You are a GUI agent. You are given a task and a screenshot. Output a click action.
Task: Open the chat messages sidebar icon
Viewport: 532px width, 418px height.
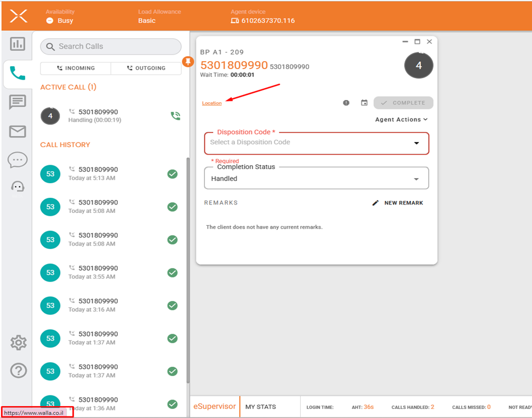point(17,102)
